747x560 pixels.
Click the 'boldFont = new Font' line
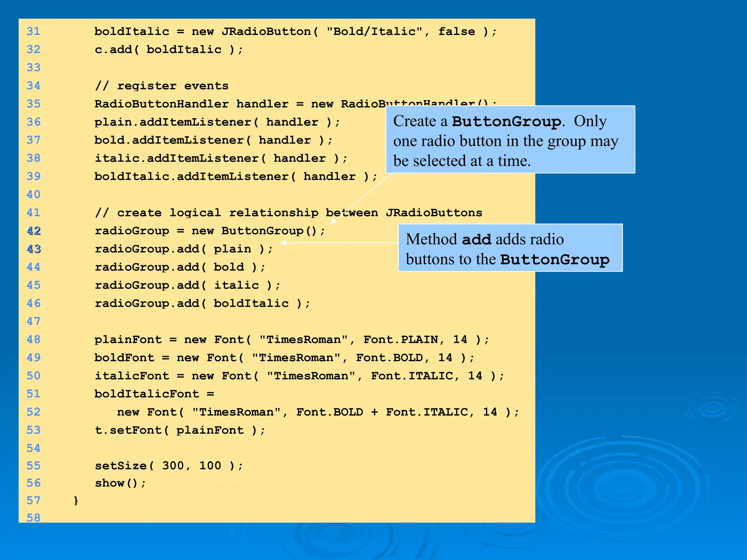[285, 358]
